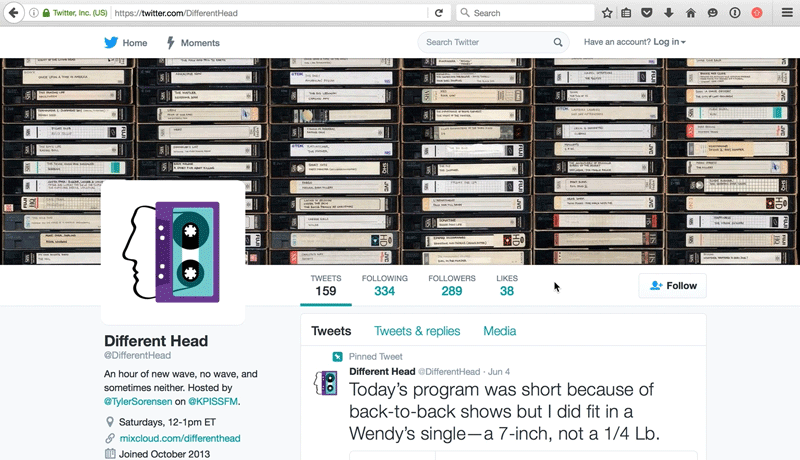Image resolution: width=800 pixels, height=460 pixels.
Task: Follow the Different Head account
Action: [x=672, y=286]
